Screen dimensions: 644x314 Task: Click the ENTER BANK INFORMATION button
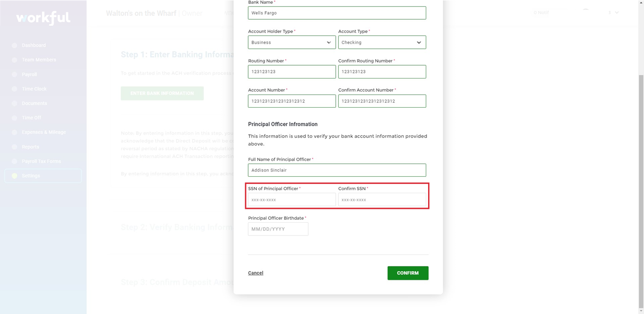click(x=162, y=93)
